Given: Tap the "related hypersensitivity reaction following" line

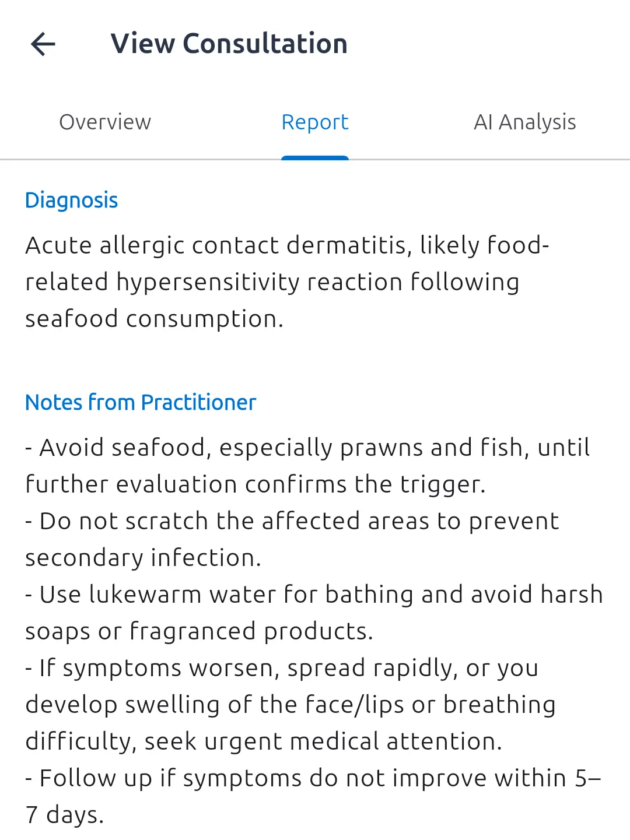Looking at the screenshot, I should [x=272, y=282].
